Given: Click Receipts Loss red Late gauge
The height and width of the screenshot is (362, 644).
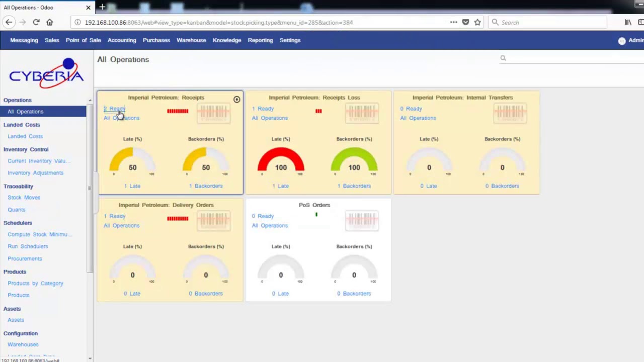Looking at the screenshot, I should [x=281, y=161].
